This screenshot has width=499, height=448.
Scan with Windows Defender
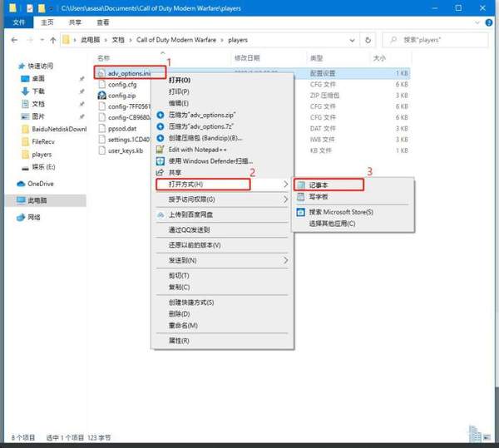[x=222, y=161]
